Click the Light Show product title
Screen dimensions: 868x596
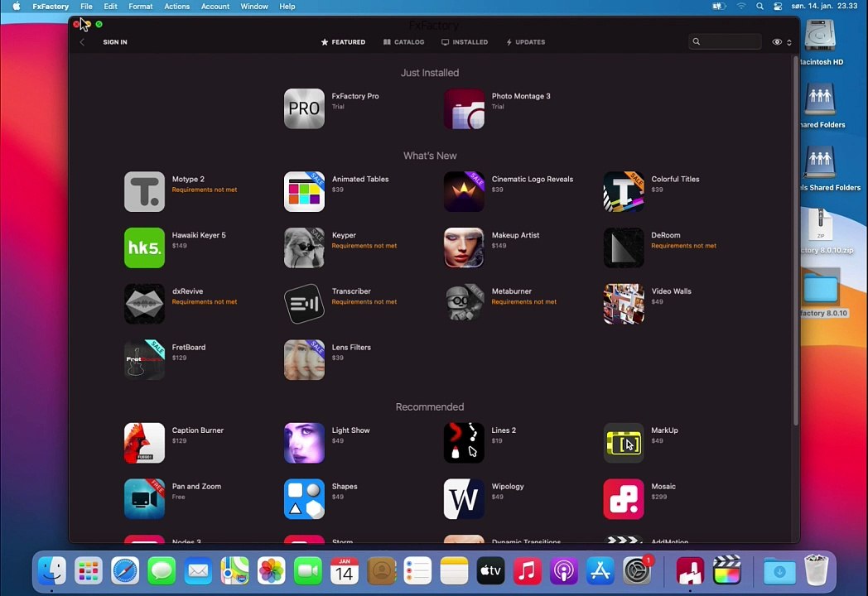[x=350, y=430]
